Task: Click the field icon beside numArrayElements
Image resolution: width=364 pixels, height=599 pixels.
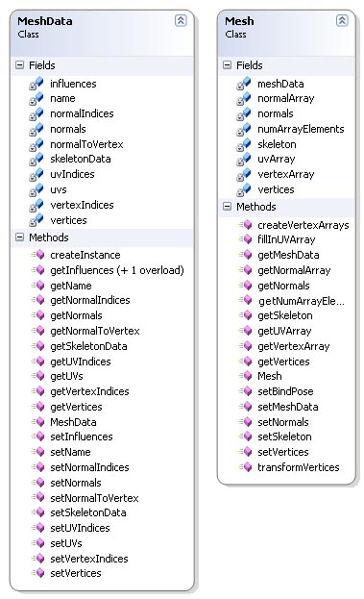Action: click(244, 129)
